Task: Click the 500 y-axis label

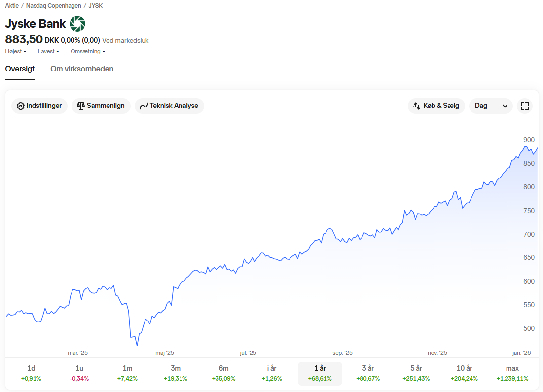Action: tap(529, 328)
